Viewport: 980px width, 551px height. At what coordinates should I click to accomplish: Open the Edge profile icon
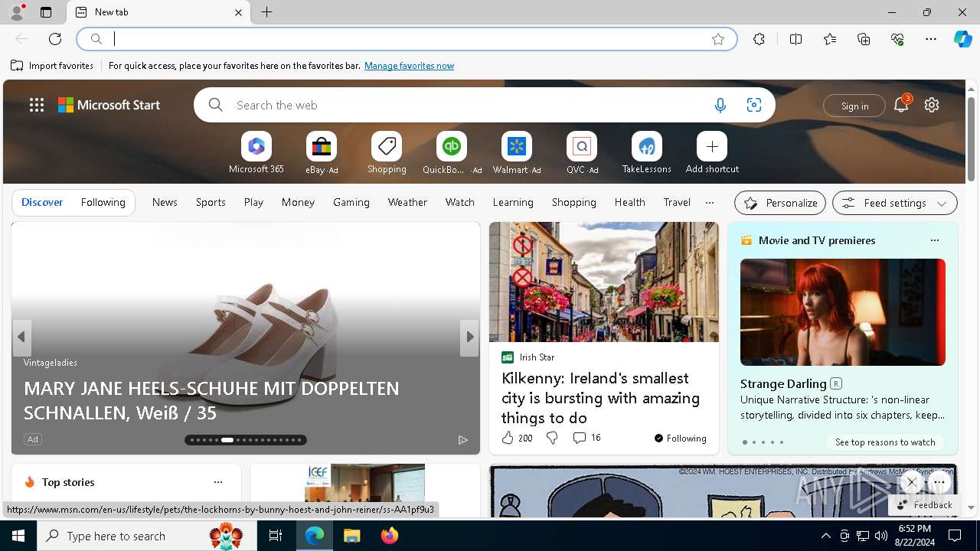[x=16, y=12]
